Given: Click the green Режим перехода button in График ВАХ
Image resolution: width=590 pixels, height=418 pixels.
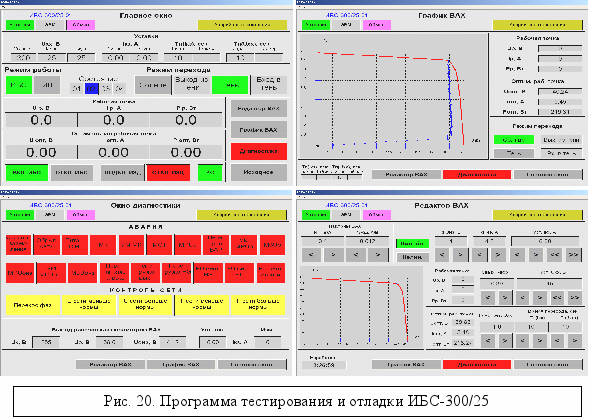Looking at the screenshot, I should coord(514,140).
